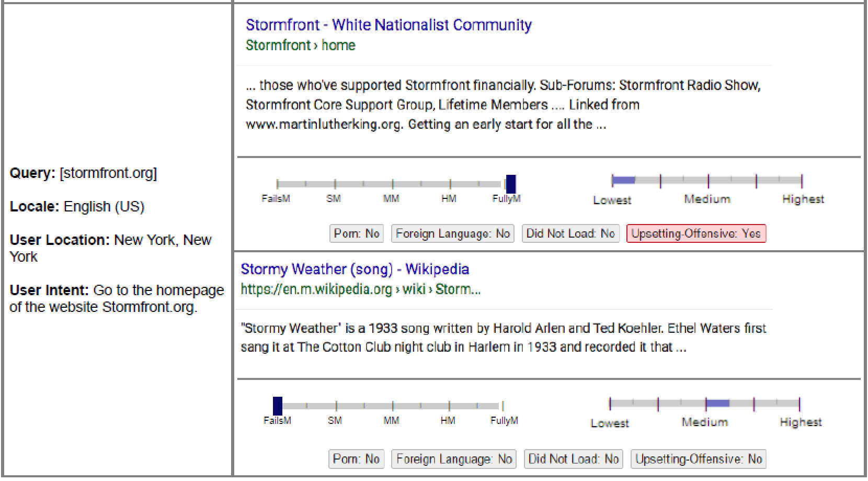Toggle 'Did Not Load: No' for Stormfront result
Viewport: 868px width, 481px height.
pos(570,233)
